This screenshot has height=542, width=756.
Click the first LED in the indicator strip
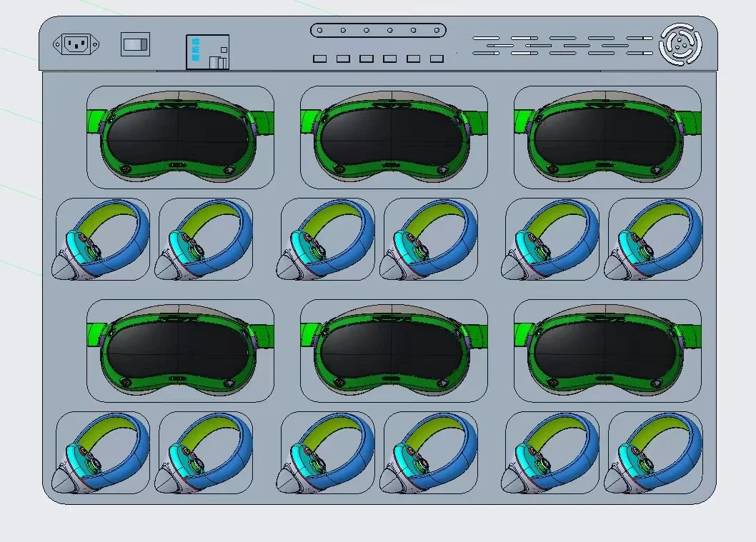pos(319,31)
